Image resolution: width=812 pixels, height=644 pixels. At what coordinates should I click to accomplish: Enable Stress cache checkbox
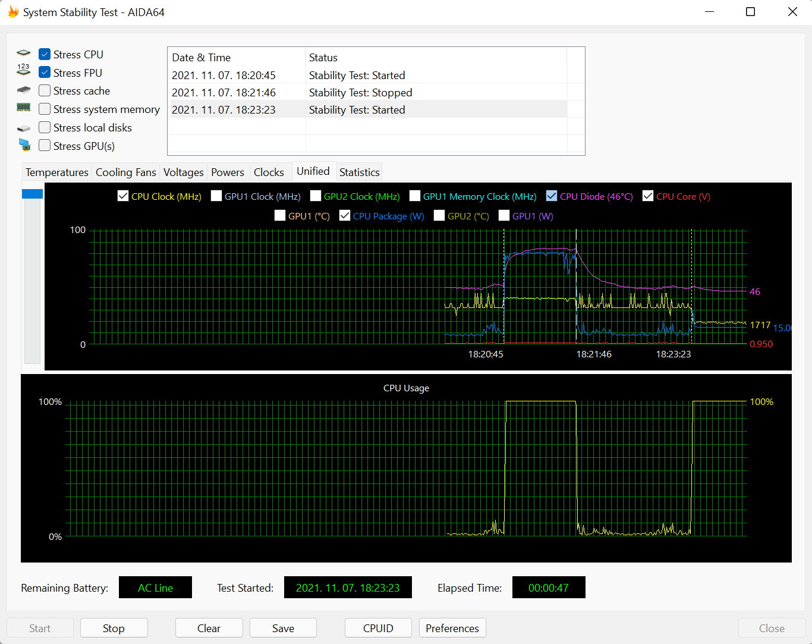point(45,90)
